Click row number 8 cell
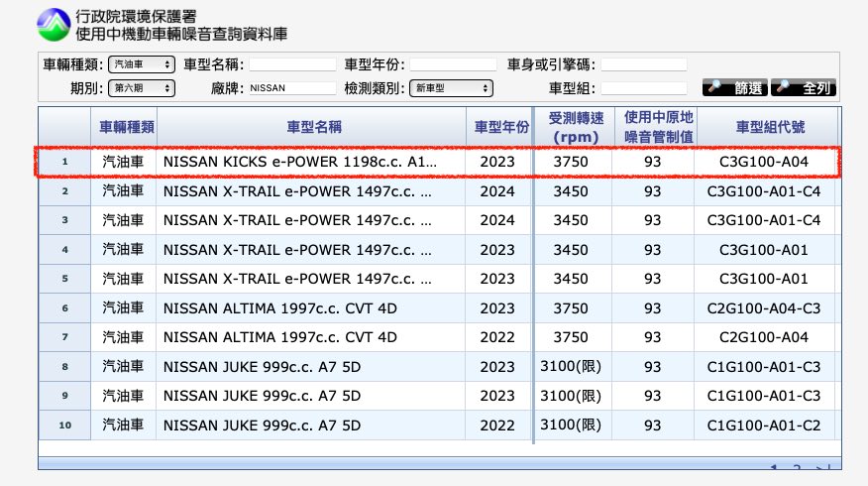 (x=64, y=367)
